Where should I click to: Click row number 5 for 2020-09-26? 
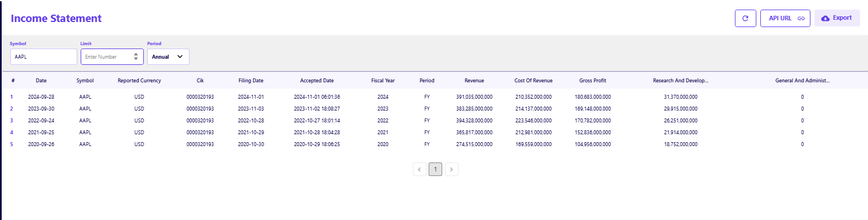click(12, 144)
